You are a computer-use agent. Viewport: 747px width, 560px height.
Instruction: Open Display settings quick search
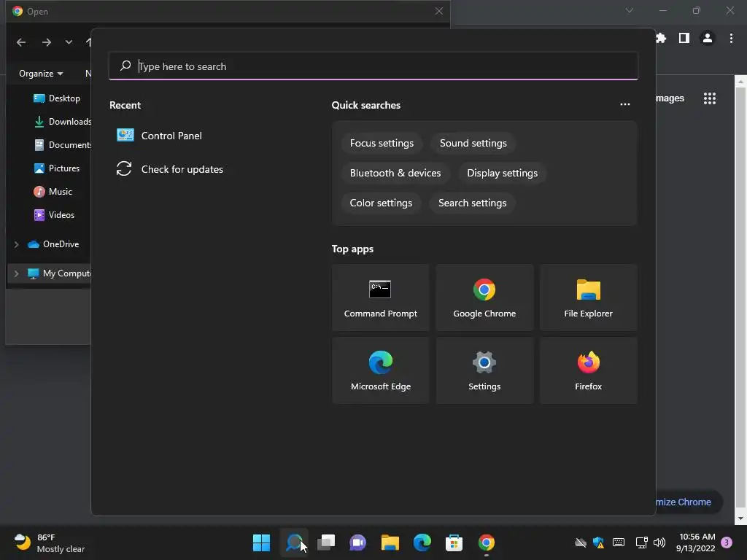(502, 174)
